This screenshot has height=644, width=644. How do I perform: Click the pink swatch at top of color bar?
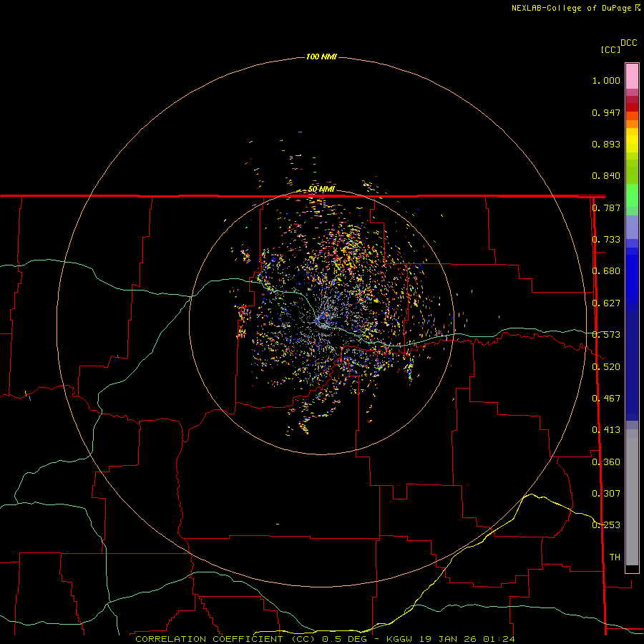tap(632, 77)
